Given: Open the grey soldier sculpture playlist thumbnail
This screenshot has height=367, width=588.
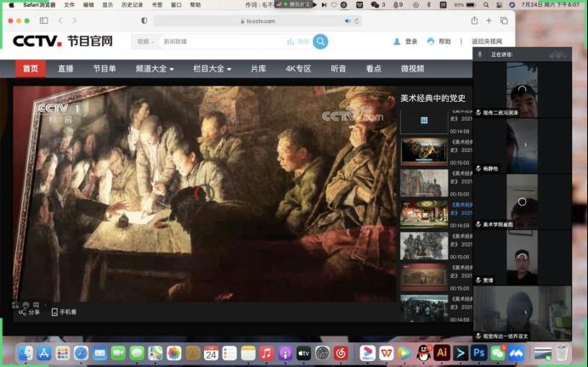Looking at the screenshot, I should pos(424,246).
